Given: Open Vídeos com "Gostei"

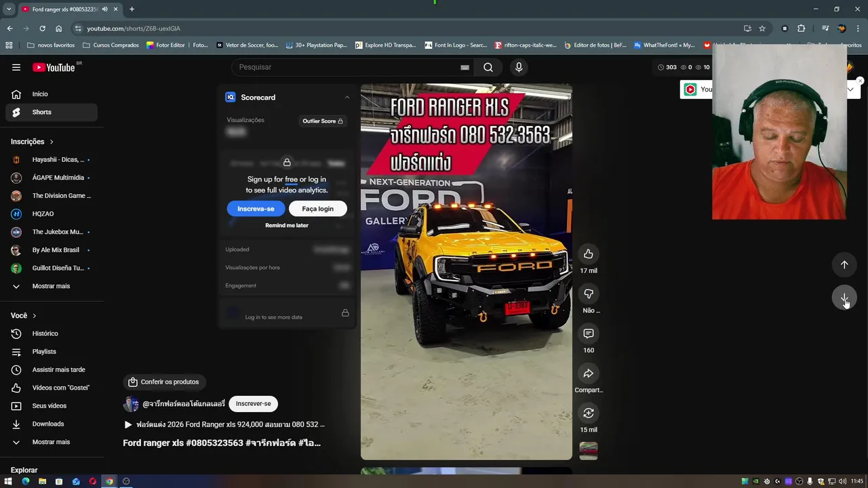Looking at the screenshot, I should pos(52,388).
